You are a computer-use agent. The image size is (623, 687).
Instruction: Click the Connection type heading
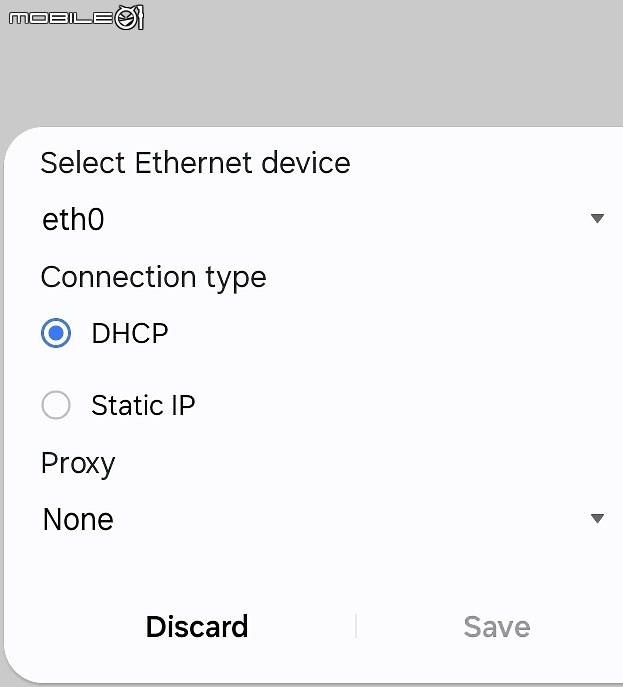(153, 278)
